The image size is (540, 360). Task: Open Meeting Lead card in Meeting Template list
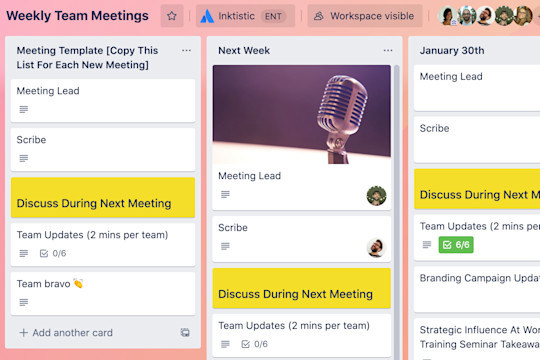click(103, 101)
